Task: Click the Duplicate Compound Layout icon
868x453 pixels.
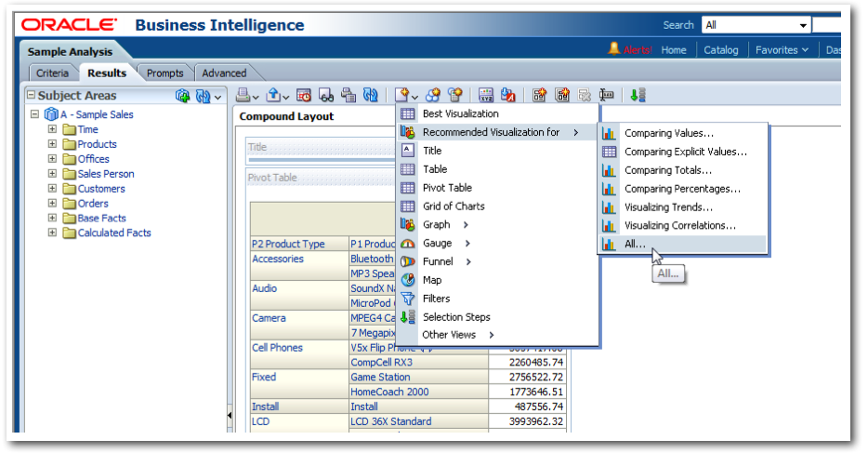Action: click(562, 95)
